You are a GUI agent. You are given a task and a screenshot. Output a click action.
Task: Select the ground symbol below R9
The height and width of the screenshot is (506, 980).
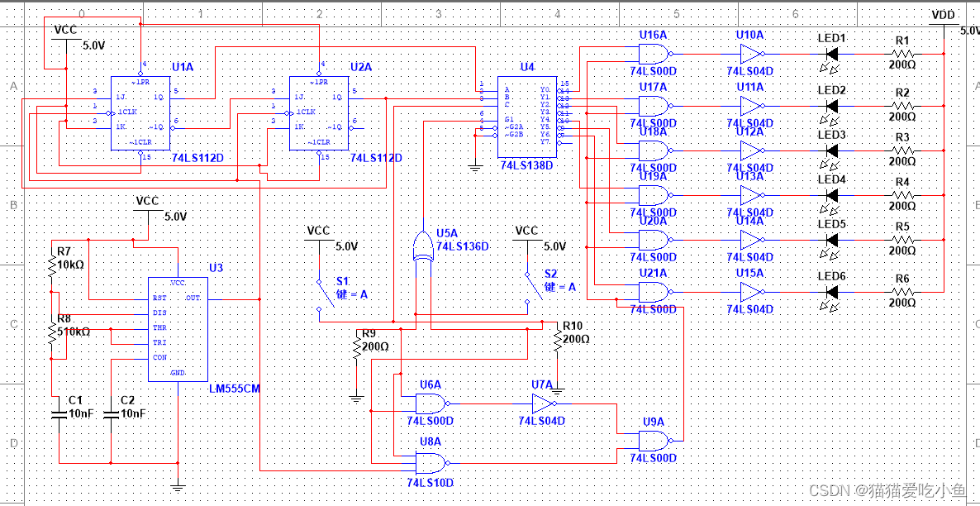[x=357, y=396]
